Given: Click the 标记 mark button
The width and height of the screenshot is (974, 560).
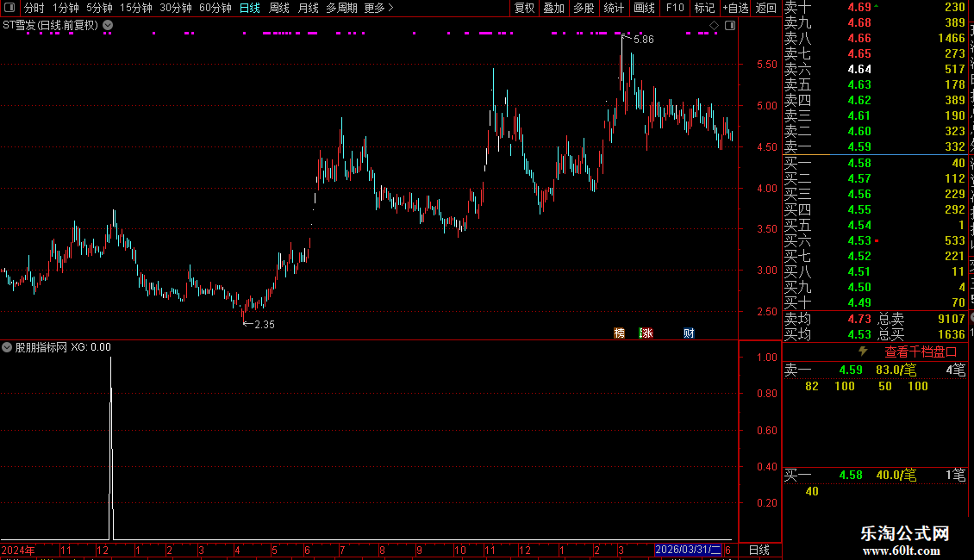Looking at the screenshot, I should click(704, 8).
